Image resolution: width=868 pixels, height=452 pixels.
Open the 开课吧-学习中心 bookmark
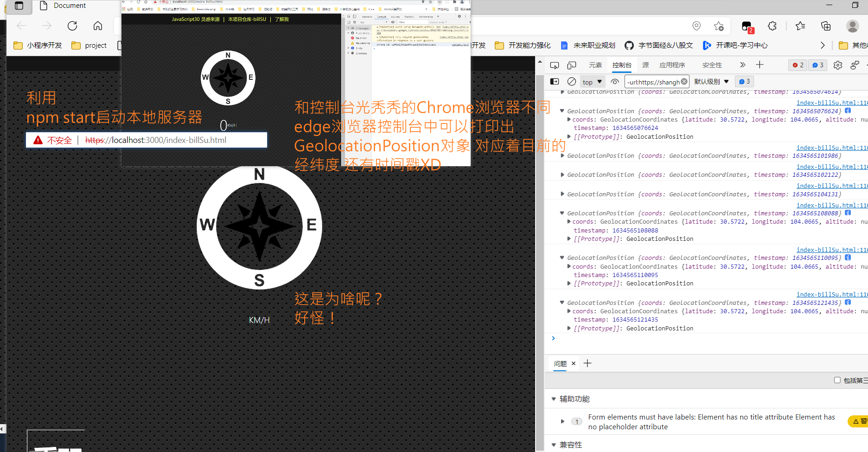pyautogui.click(x=735, y=45)
